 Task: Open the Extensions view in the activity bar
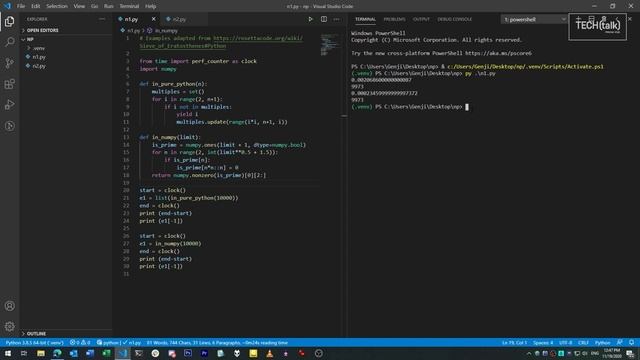9,84
